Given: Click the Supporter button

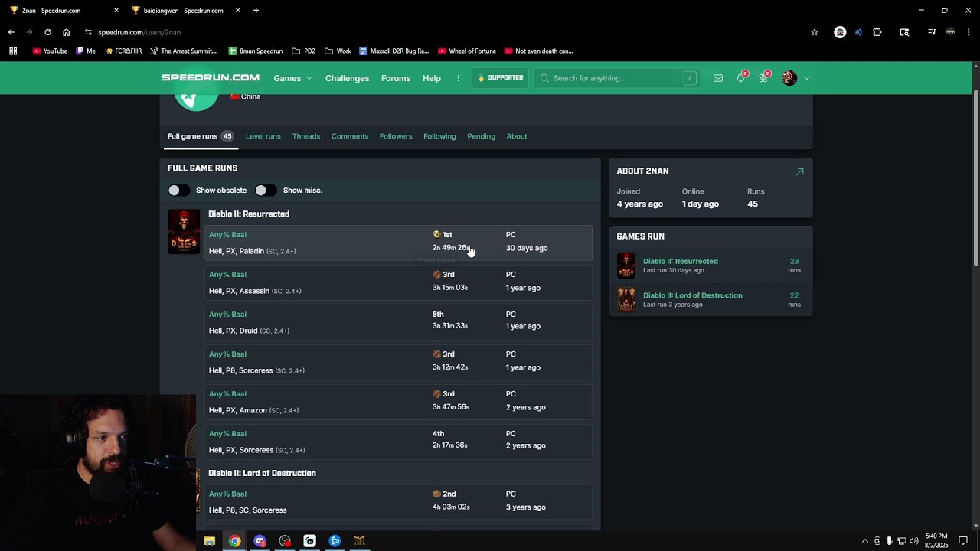Looking at the screenshot, I should pos(501,78).
